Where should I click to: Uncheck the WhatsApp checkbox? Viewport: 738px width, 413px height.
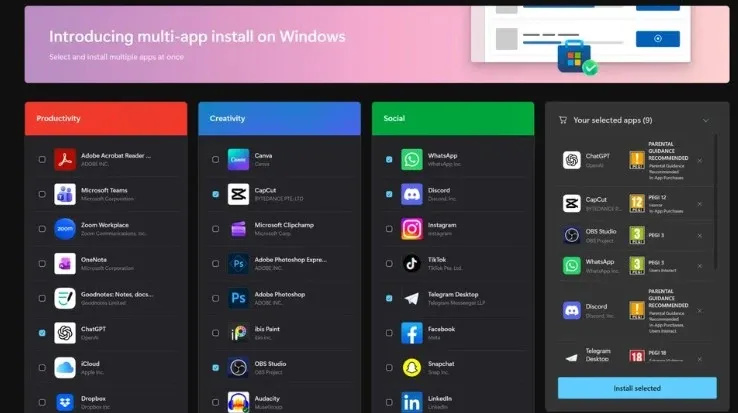(x=389, y=160)
